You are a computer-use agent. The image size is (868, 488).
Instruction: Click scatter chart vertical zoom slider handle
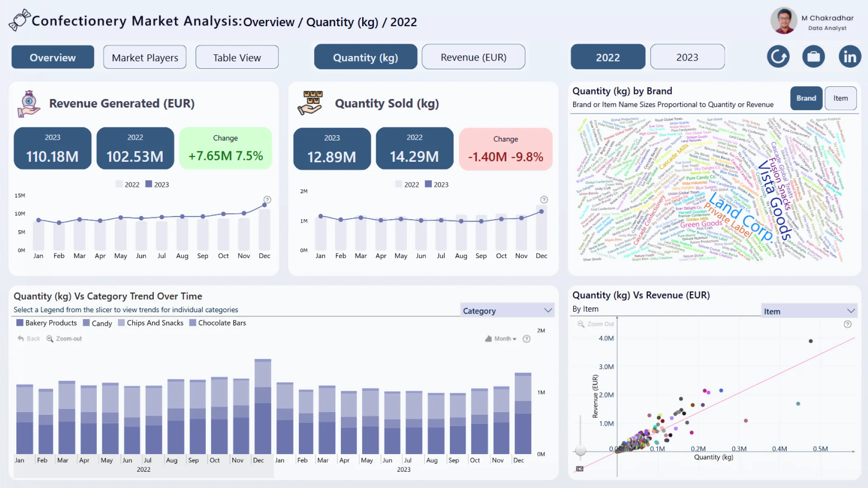[580, 450]
